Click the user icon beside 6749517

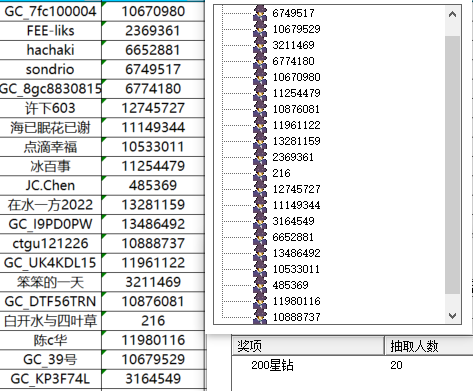point(260,13)
